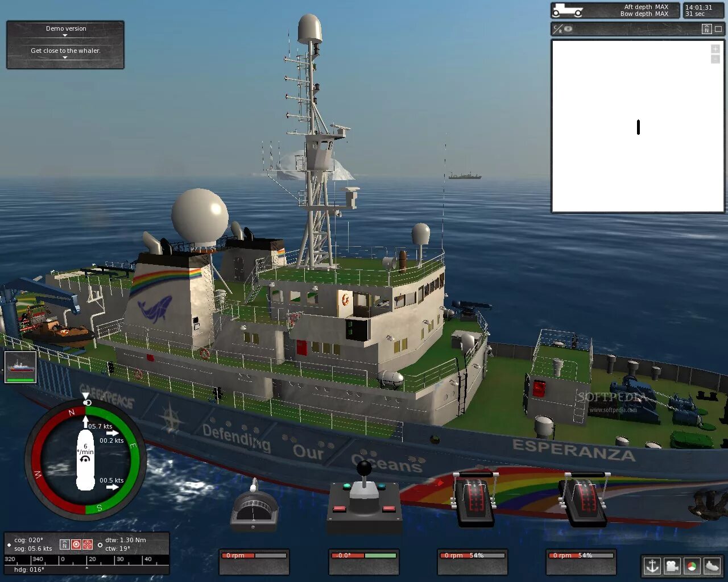The height and width of the screenshot is (582, 728).
Task: Toggle the eye visibility icon on map toolbar
Action: 568,29
